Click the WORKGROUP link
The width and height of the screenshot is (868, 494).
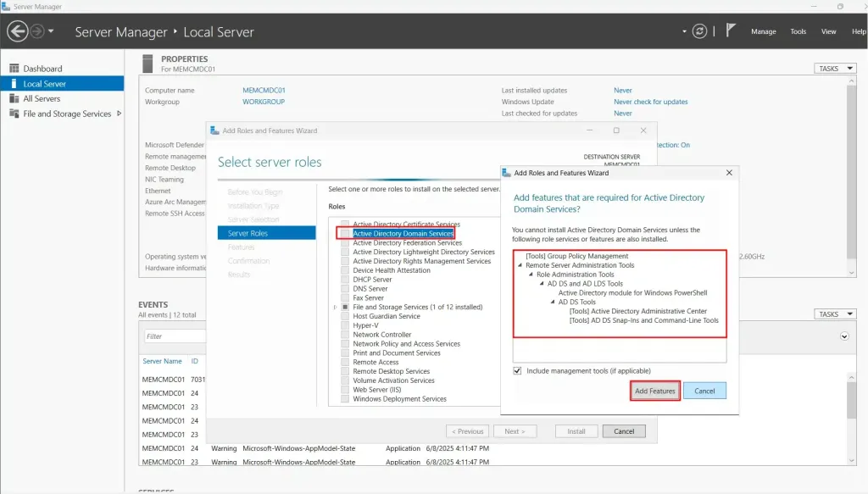264,102
